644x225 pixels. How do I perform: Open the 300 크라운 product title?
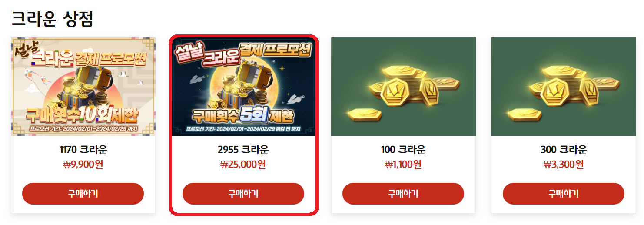(564, 150)
